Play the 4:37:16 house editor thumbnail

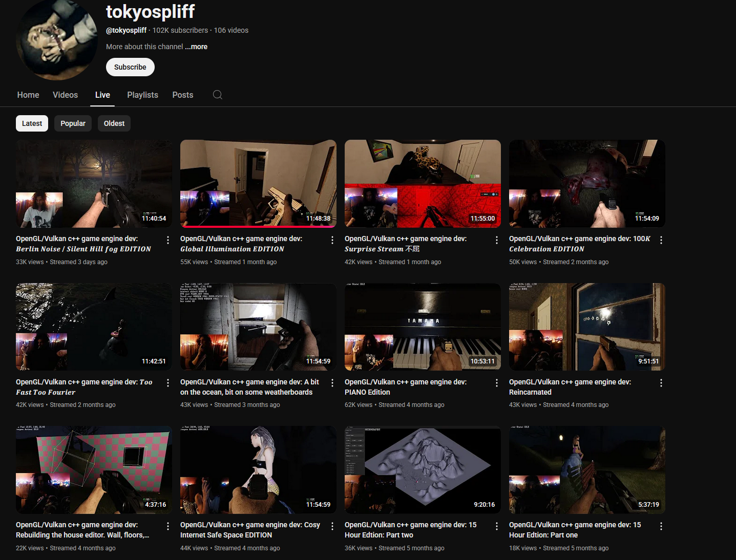94,470
